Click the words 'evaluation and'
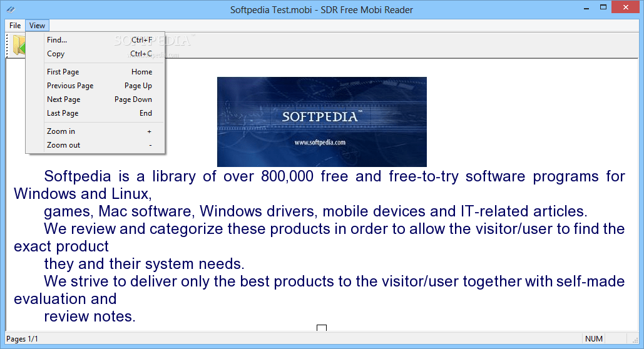 click(65, 299)
